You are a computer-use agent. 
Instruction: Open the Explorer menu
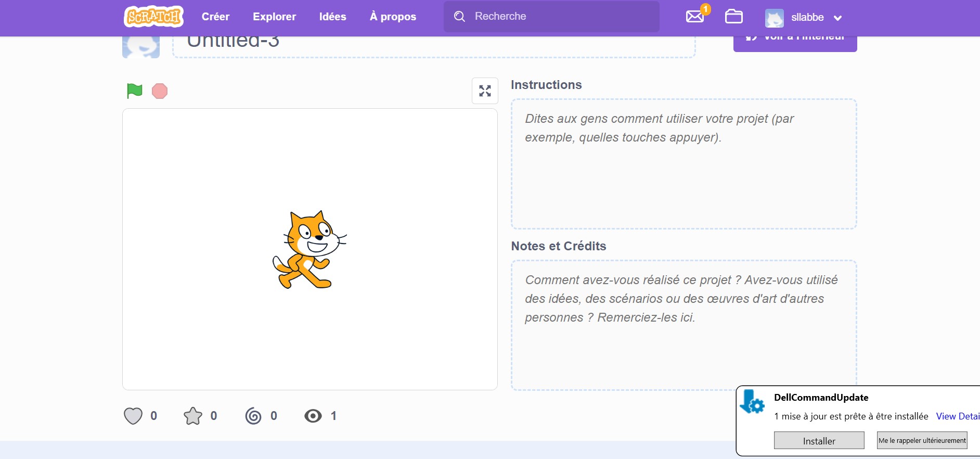point(274,17)
